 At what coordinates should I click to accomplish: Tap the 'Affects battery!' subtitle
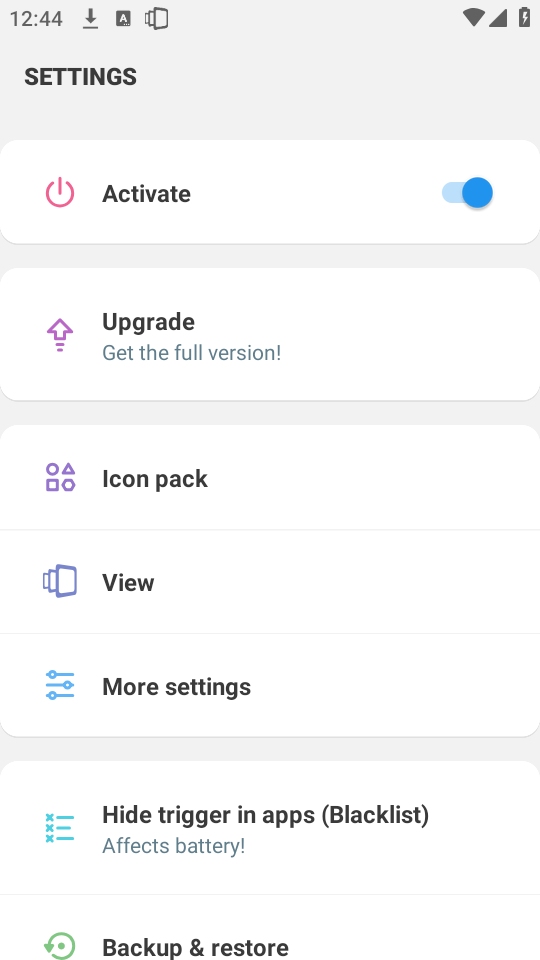(174, 846)
